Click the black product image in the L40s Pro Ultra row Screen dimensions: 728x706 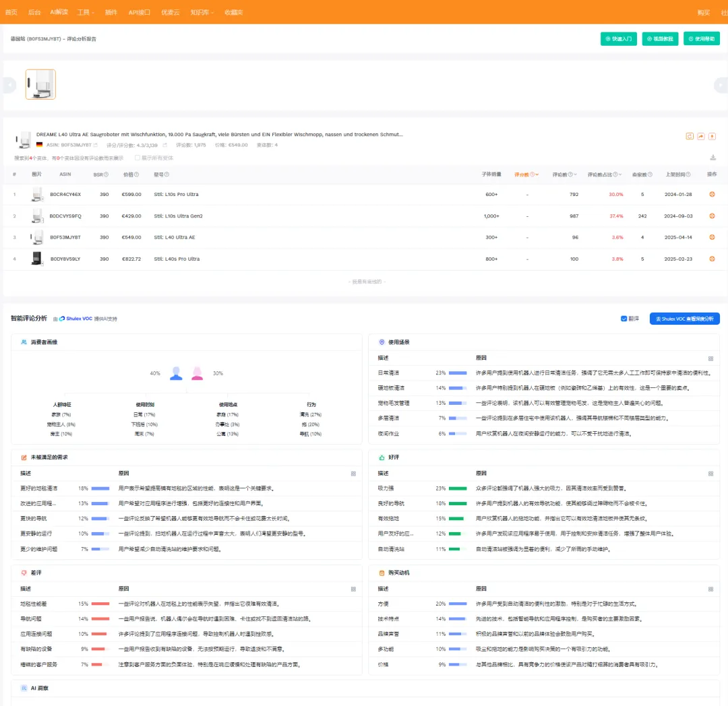tap(36, 259)
